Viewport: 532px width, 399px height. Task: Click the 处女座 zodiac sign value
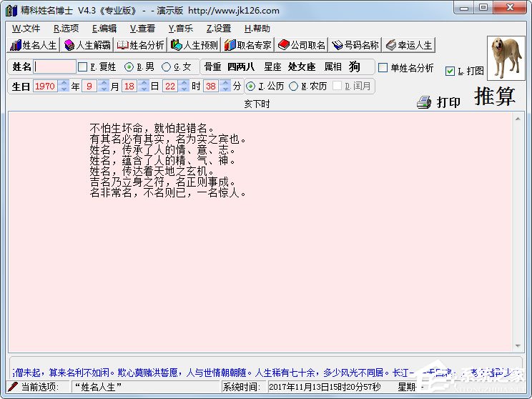pyautogui.click(x=302, y=66)
